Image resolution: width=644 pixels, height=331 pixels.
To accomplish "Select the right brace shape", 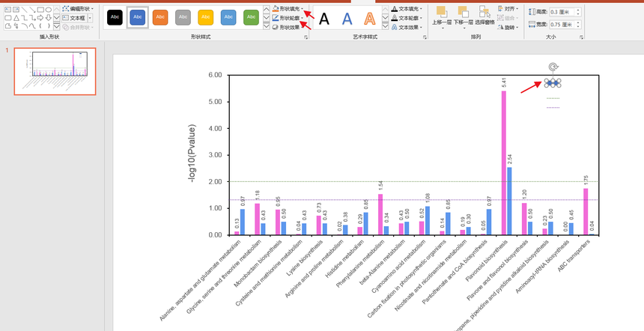I will pyautogui.click(x=49, y=26).
